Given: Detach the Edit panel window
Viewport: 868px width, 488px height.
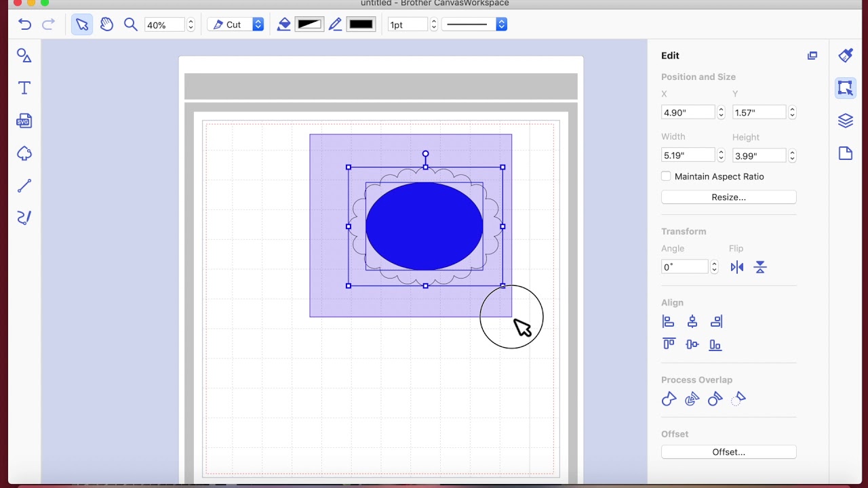Looking at the screenshot, I should [x=812, y=56].
